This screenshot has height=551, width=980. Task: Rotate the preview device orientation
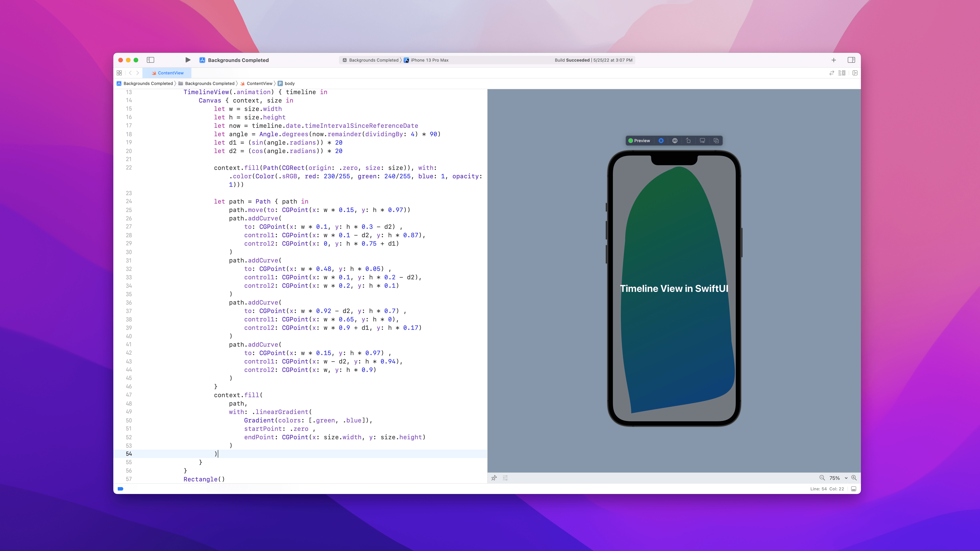click(x=688, y=141)
